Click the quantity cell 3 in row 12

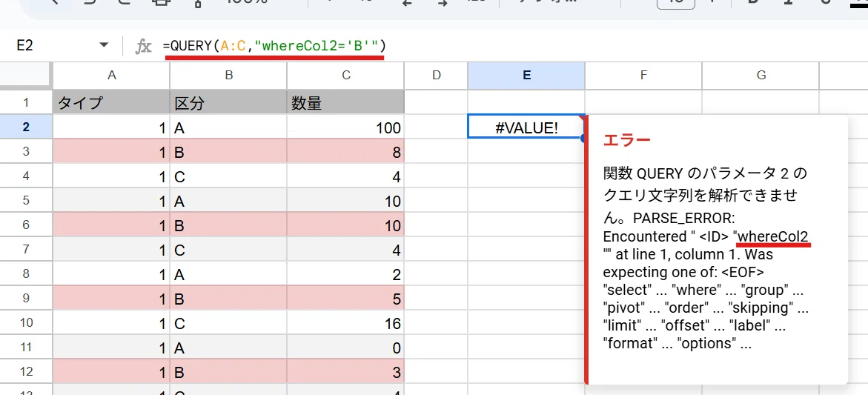pyautogui.click(x=346, y=372)
